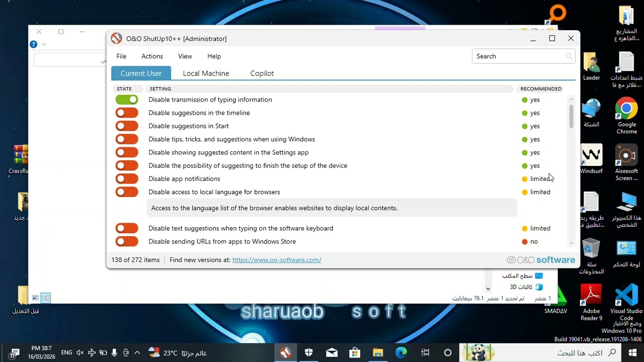644x362 pixels.
Task: Open the المشاريع الجاهزه folder icon
Action: tap(626, 23)
